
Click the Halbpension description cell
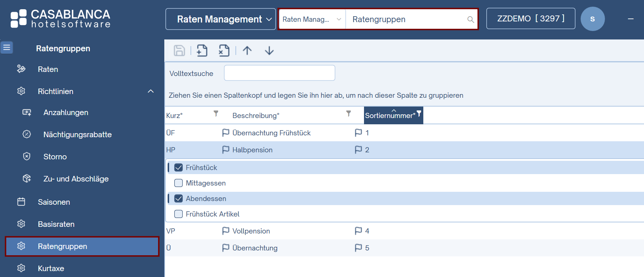pyautogui.click(x=252, y=150)
